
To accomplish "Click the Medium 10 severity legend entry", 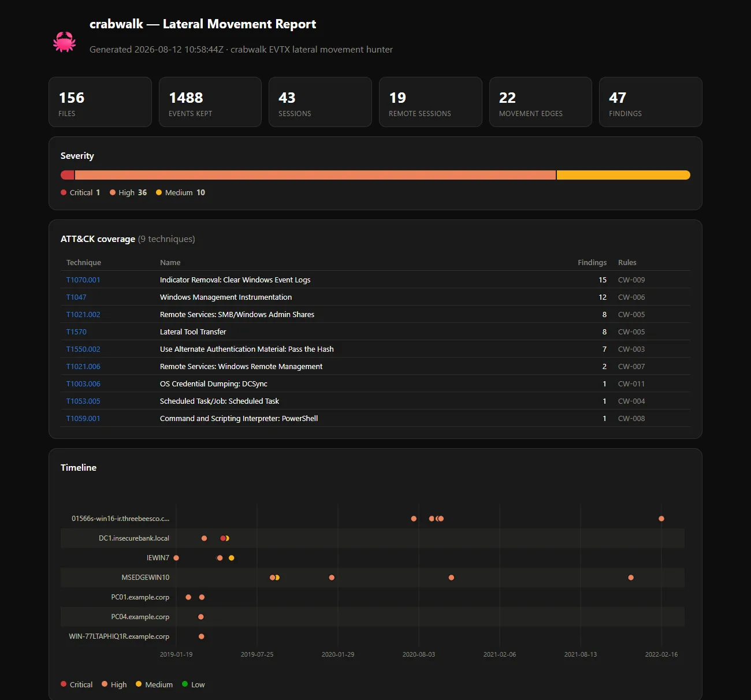I will click(180, 193).
